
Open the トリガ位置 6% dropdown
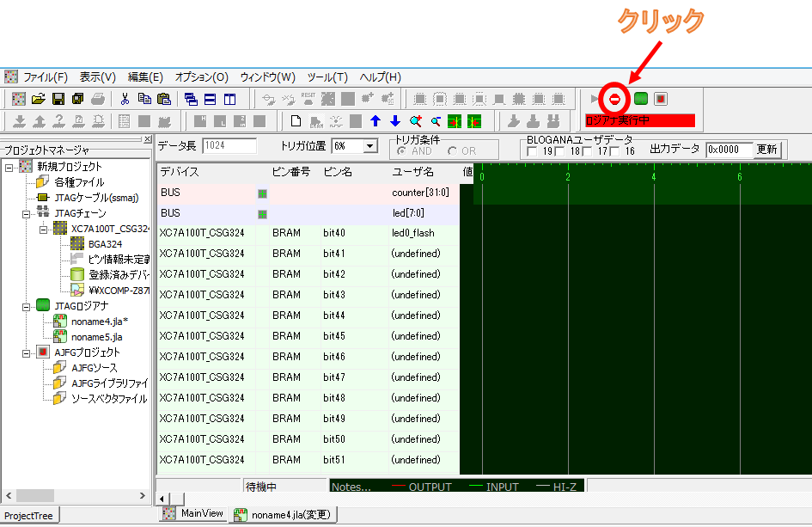370,146
